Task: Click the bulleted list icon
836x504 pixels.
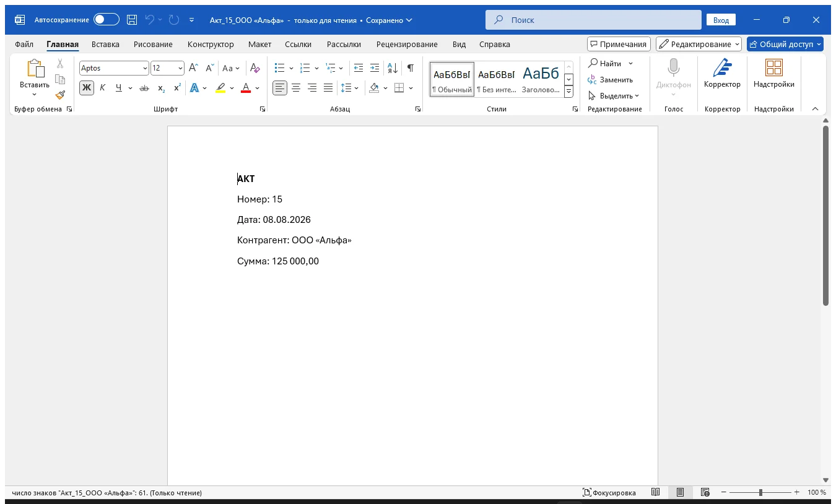Action: coord(279,68)
